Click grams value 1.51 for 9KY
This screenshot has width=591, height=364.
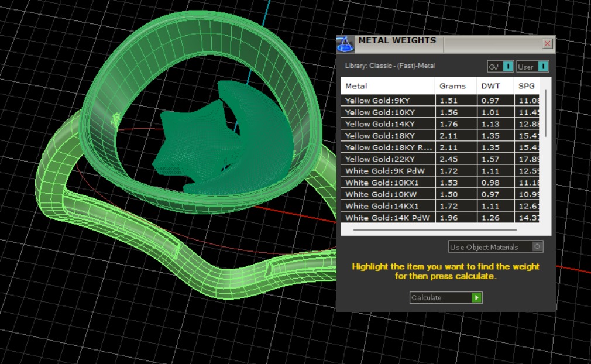449,101
